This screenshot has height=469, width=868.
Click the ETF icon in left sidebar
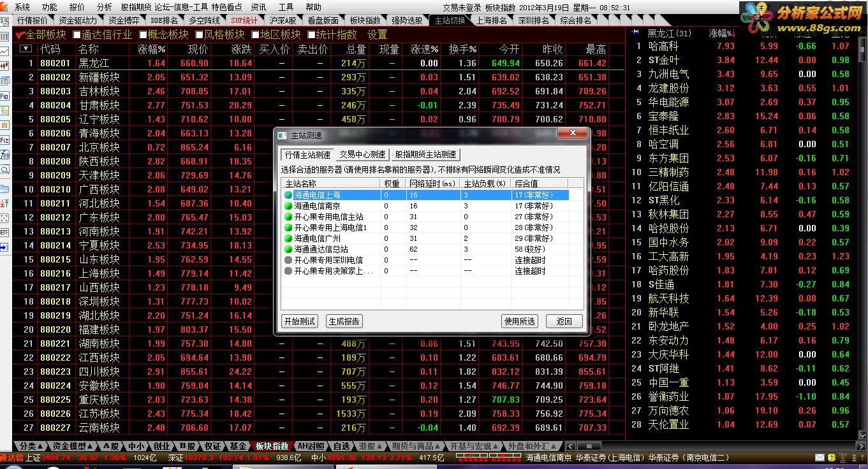tap(4, 233)
